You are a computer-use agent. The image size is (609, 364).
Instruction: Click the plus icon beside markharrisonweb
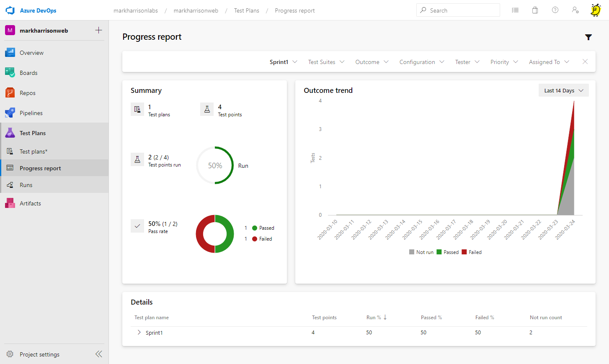pyautogui.click(x=98, y=30)
